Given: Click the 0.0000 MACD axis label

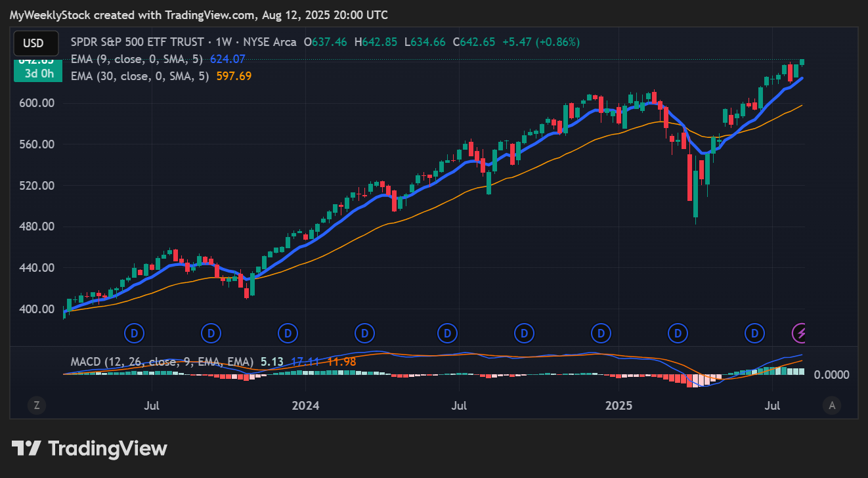Looking at the screenshot, I should click(831, 375).
